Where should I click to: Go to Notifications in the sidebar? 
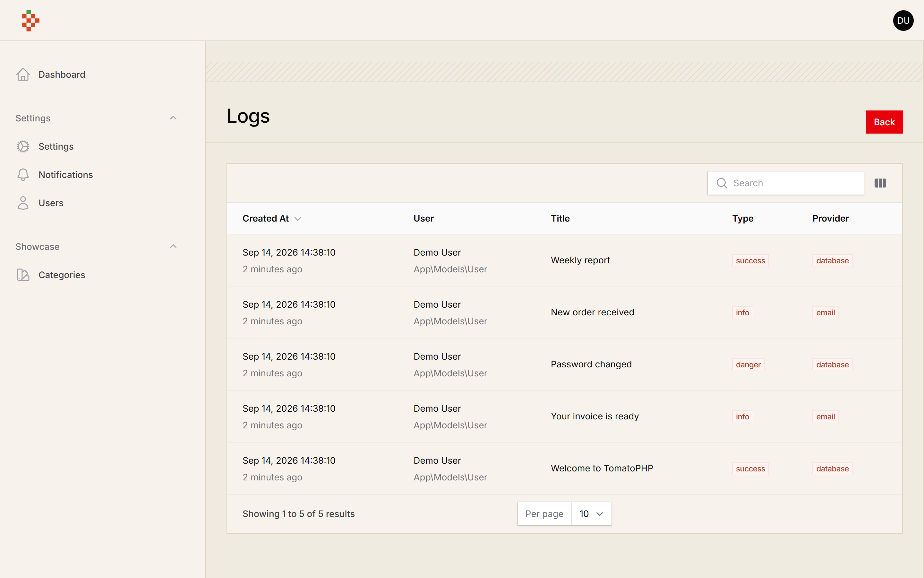(x=66, y=175)
